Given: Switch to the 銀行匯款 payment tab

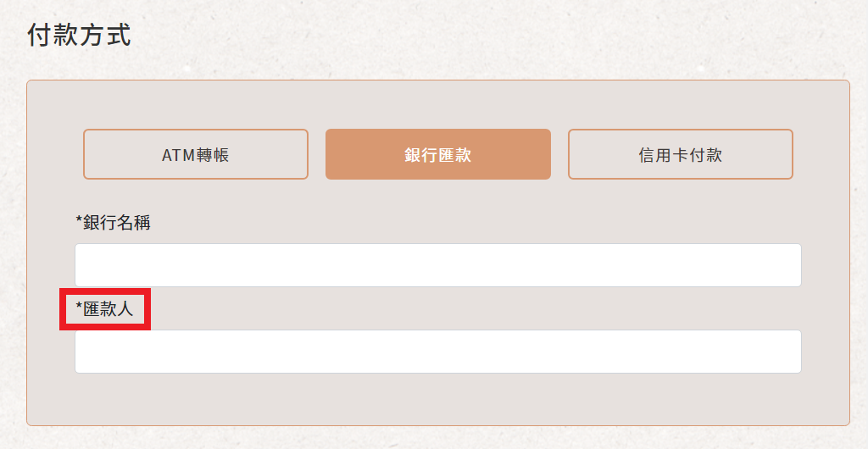Looking at the screenshot, I should click(438, 154).
